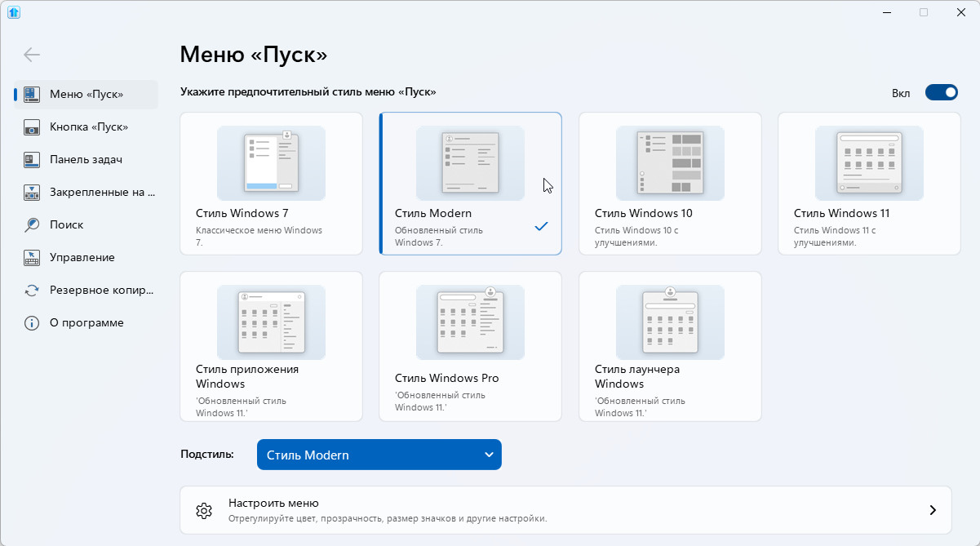Open the Подстиль dropdown
Image resolution: width=980 pixels, height=546 pixels.
[379, 455]
